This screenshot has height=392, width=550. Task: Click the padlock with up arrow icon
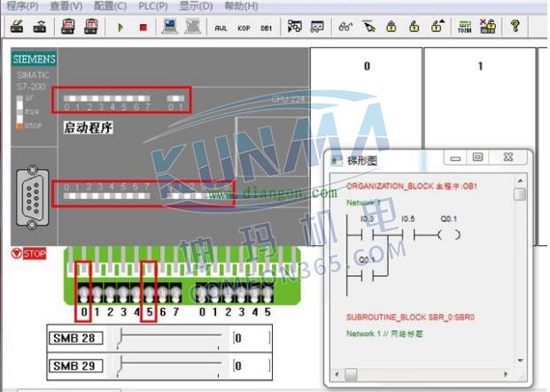438,27
